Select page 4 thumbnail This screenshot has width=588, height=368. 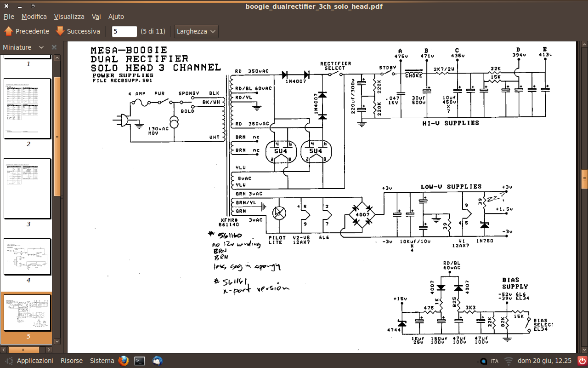point(27,256)
